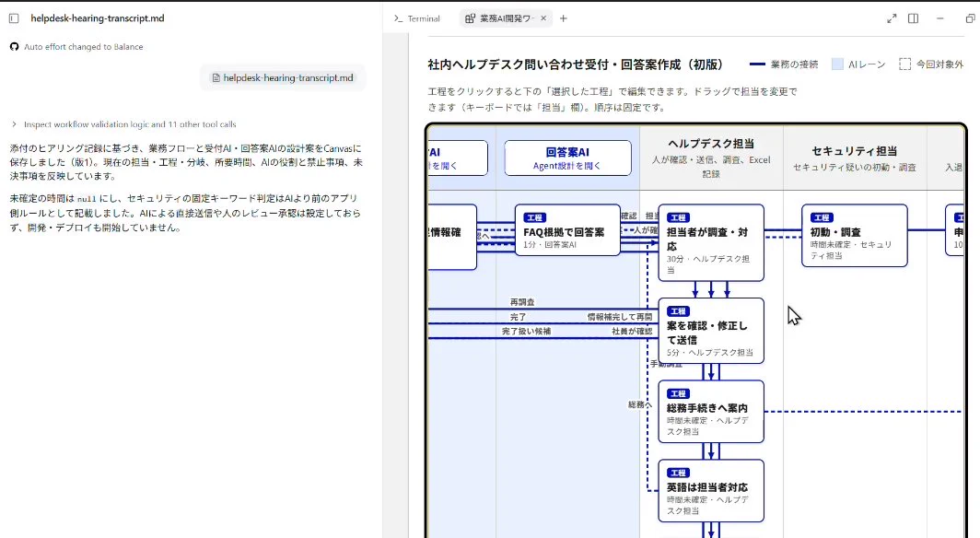Click the helpdesk-hearing-transcript.md title
The height and width of the screenshot is (538, 980).
[x=98, y=18]
